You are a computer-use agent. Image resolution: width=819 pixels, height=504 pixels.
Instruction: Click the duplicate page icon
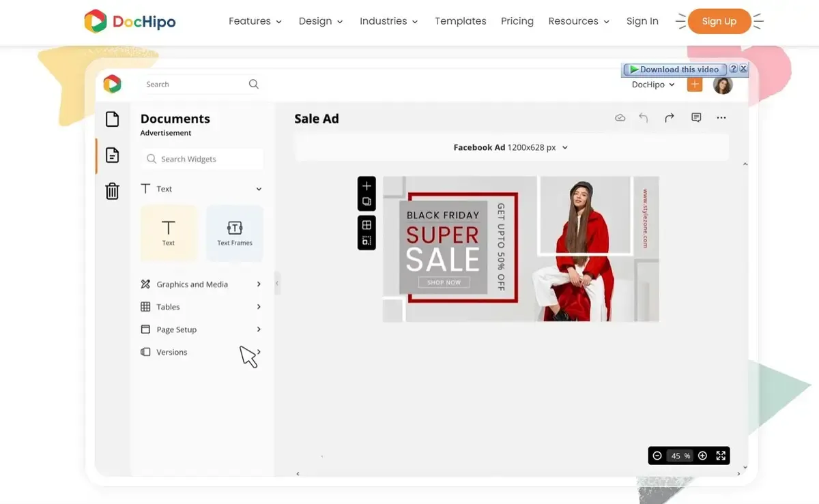pos(367,202)
